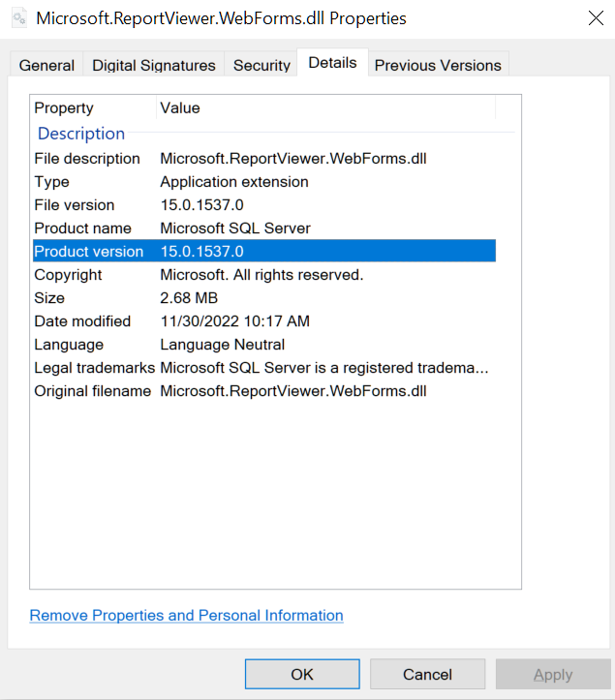Select the Date modified row

point(264,321)
